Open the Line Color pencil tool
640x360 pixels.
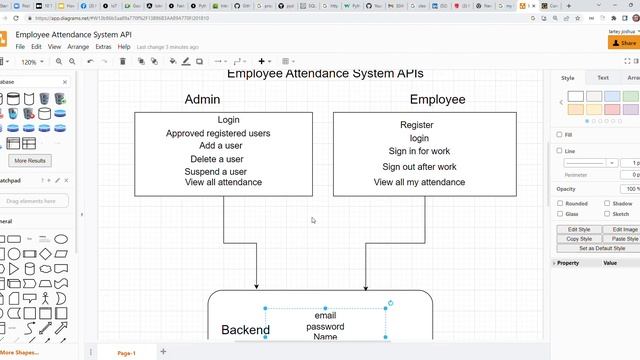point(186,62)
